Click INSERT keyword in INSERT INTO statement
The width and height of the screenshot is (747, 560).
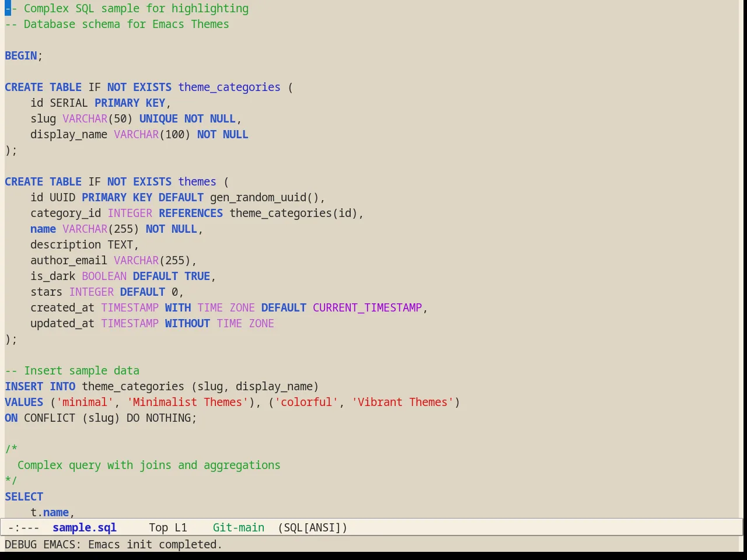coord(24,386)
